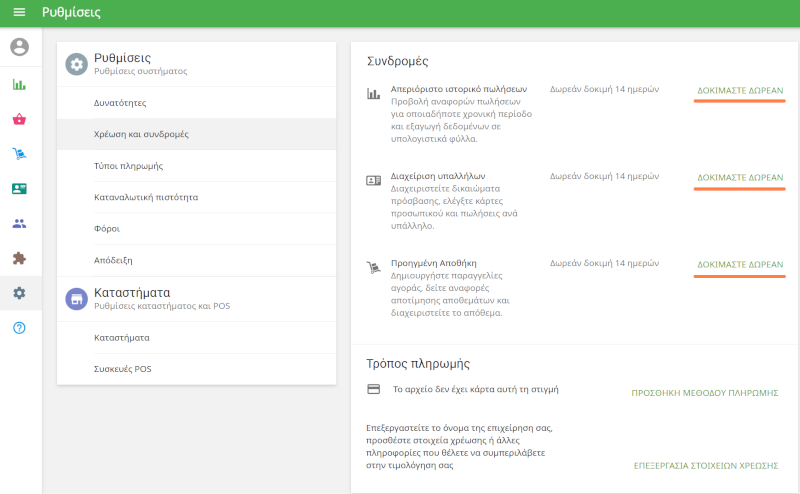Open the sales reports chart icon

coord(20,85)
